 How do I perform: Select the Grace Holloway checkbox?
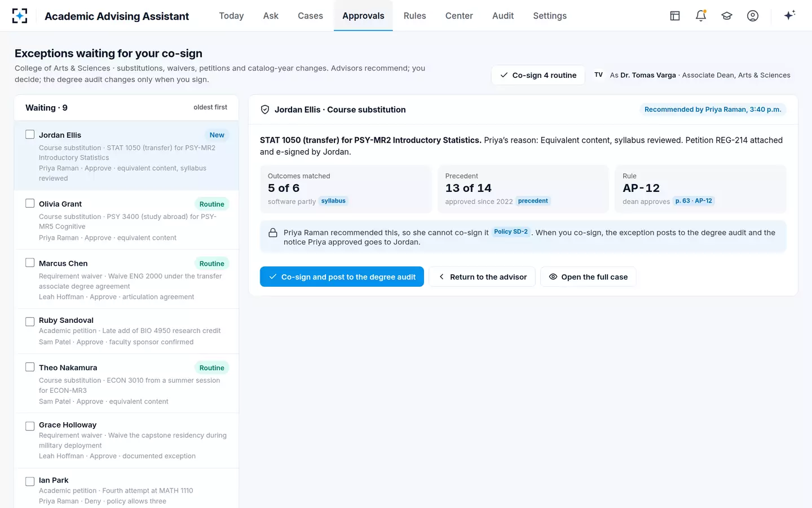[30, 426]
